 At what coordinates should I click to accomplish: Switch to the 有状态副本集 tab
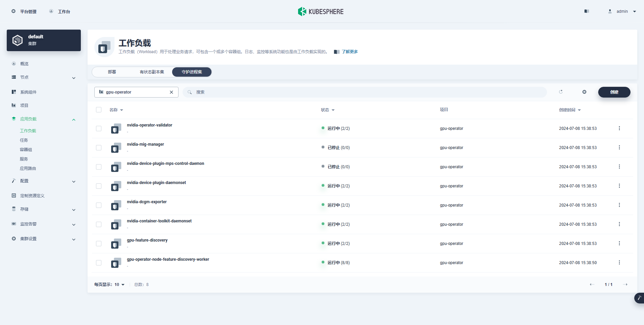coord(152,72)
